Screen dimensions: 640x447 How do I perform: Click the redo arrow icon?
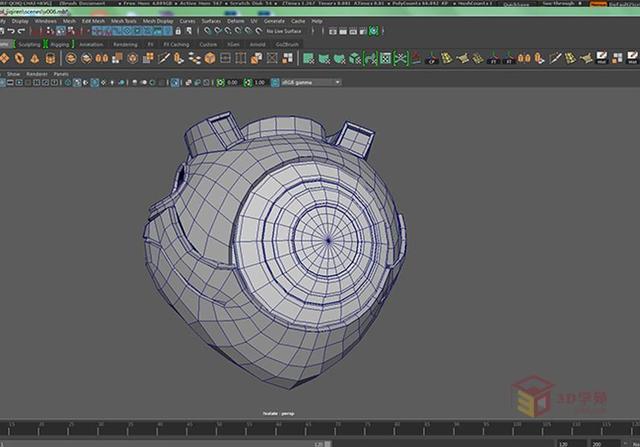(22, 31)
